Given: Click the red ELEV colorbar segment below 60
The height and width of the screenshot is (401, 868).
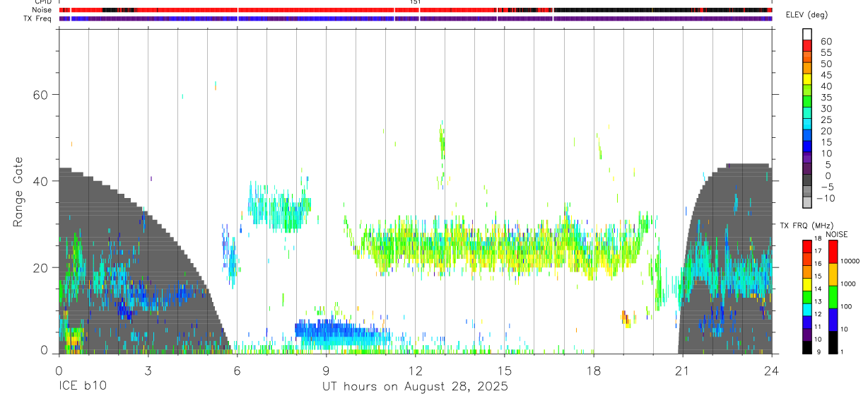Looking at the screenshot, I should tap(807, 45).
